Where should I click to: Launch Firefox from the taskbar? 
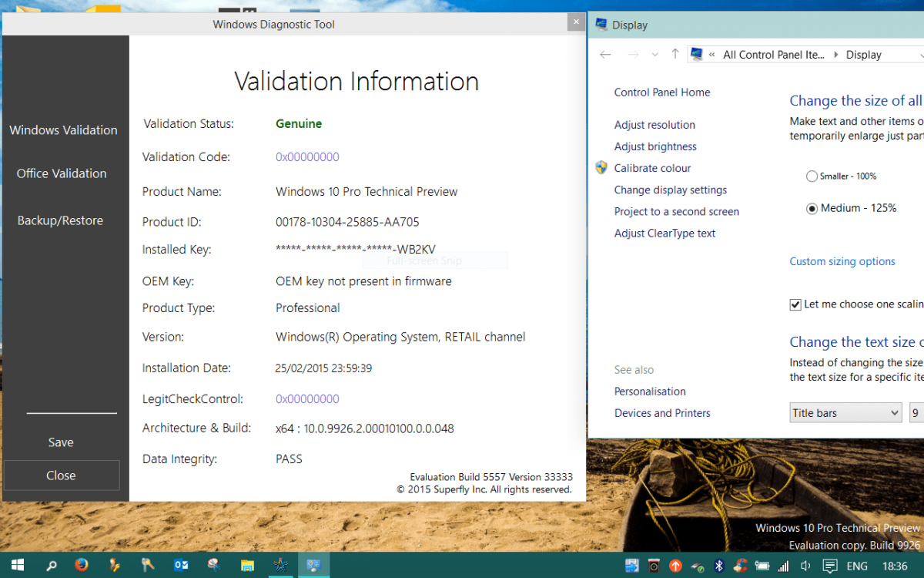tap(82, 565)
